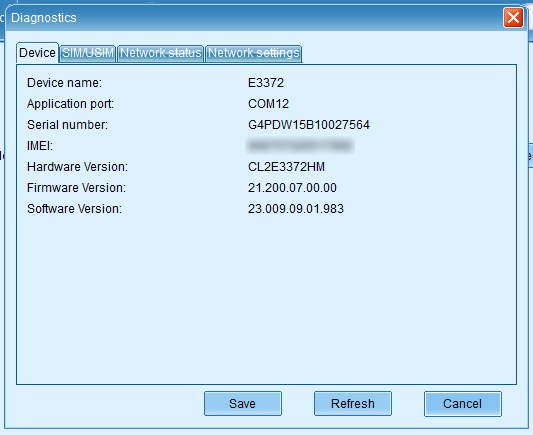Click the blurred IMEI value

pyautogui.click(x=300, y=146)
